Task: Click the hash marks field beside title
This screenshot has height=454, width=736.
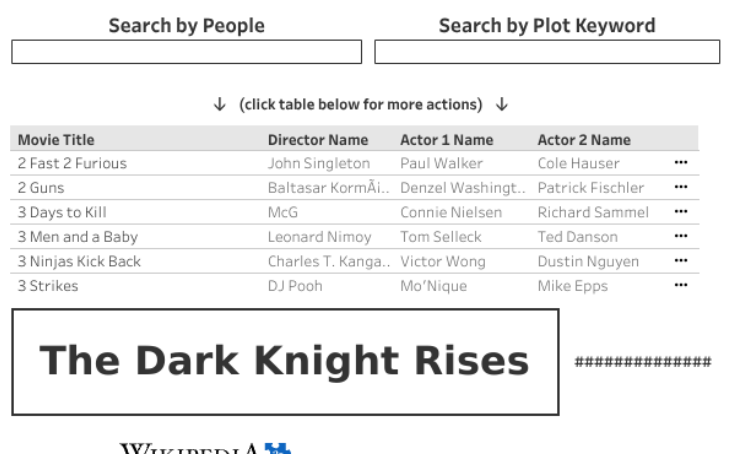Action: [x=643, y=362]
